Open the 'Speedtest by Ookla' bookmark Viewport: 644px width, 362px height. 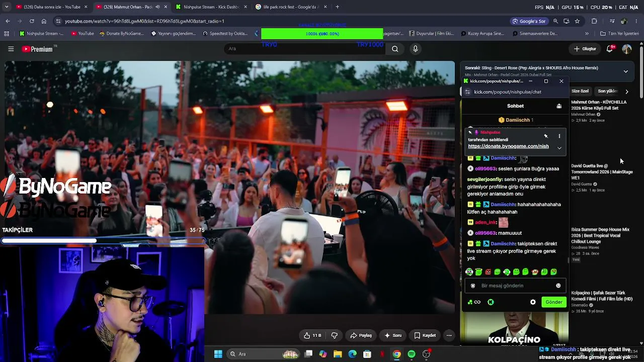pyautogui.click(x=225, y=34)
